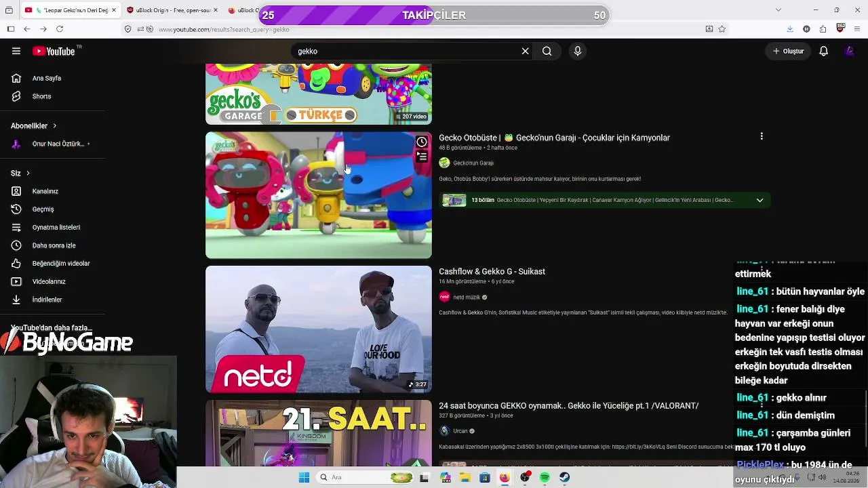Image resolution: width=868 pixels, height=488 pixels.
Task: Click the taskbar Ara search box
Action: [x=366, y=477]
